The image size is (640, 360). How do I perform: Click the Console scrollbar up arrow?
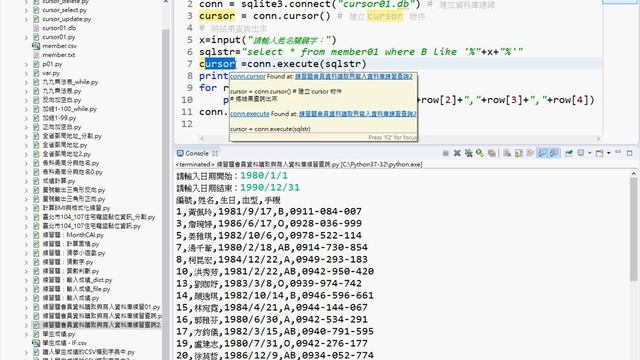[x=633, y=173]
